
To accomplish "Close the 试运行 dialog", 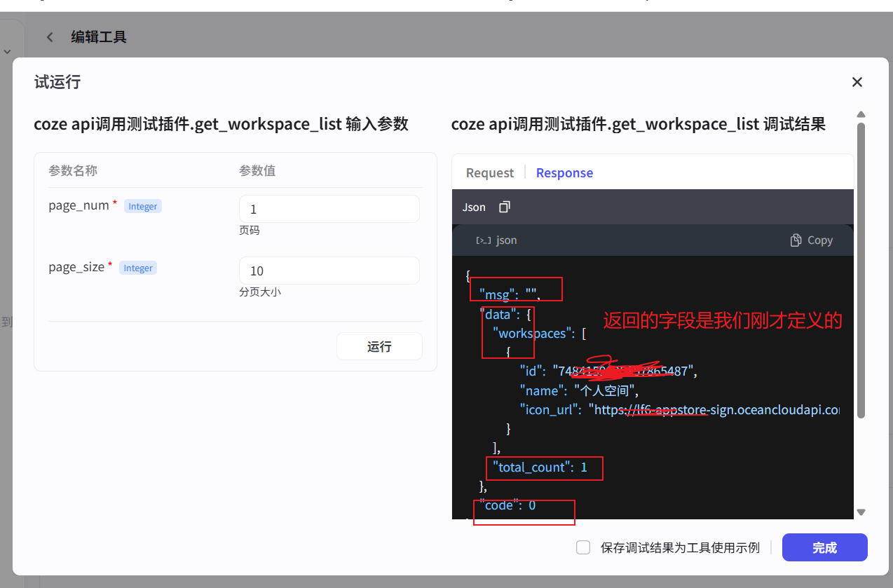I will click(857, 82).
